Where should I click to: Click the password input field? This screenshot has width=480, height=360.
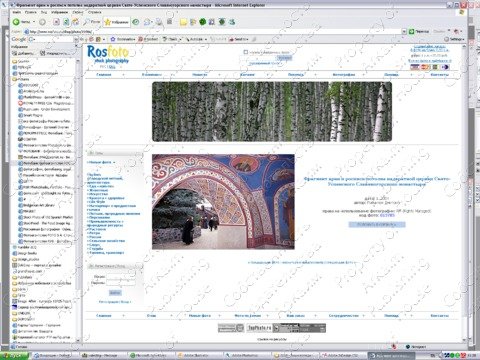(x=121, y=283)
